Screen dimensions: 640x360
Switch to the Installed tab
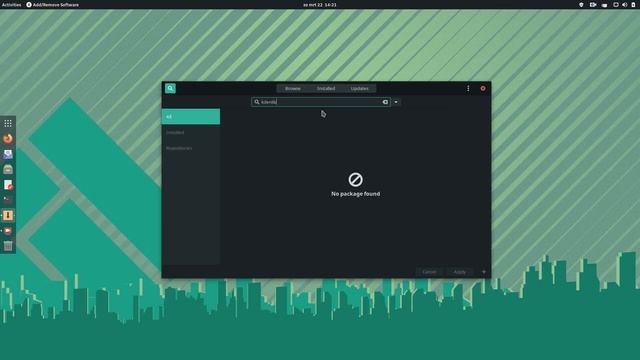[326, 89]
